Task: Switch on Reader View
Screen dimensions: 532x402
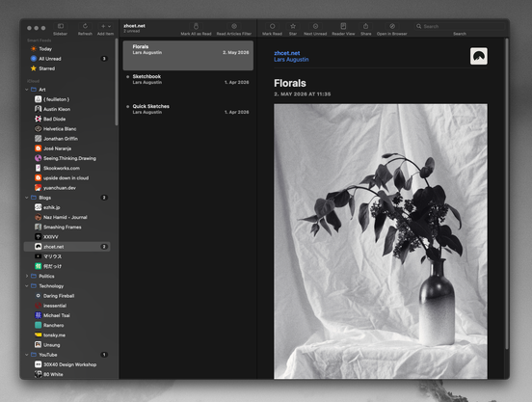Action: [343, 26]
